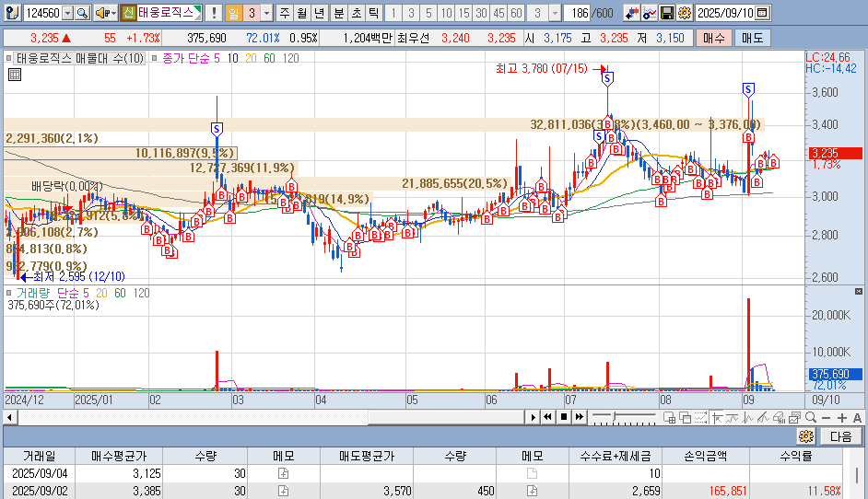
Task: Click the 수익률 column header
Action: (796, 456)
